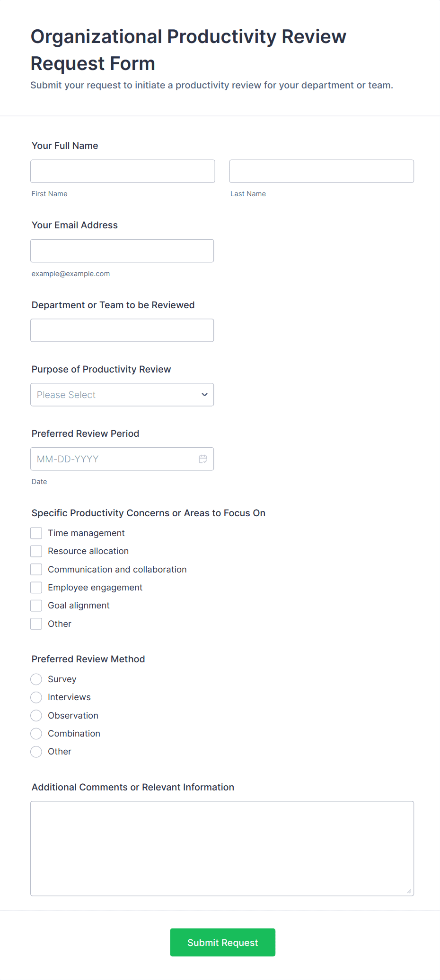
Task: Focus the Last Name text box
Action: pyautogui.click(x=321, y=171)
